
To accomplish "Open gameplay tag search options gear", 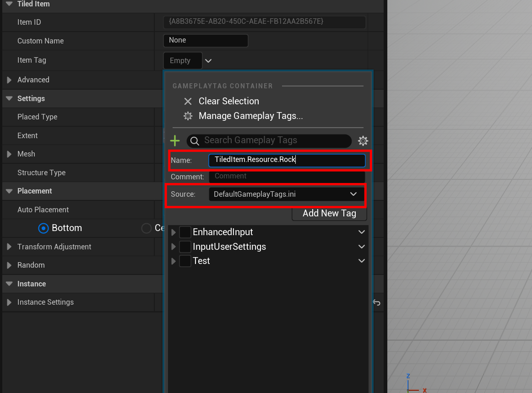I will tap(363, 141).
